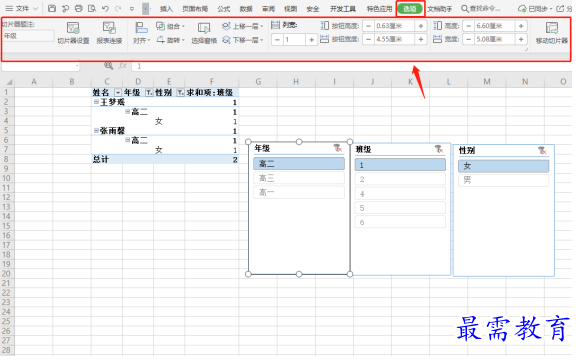Viewport: 578px width, 360px height.
Task: Switch to the 特色应用 tab
Action: click(x=379, y=9)
